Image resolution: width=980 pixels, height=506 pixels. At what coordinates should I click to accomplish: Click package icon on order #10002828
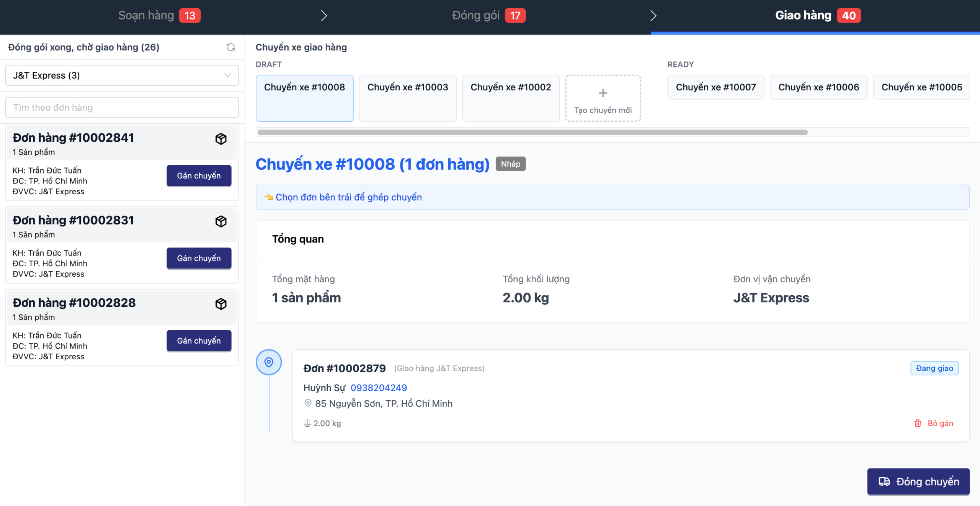point(221,304)
